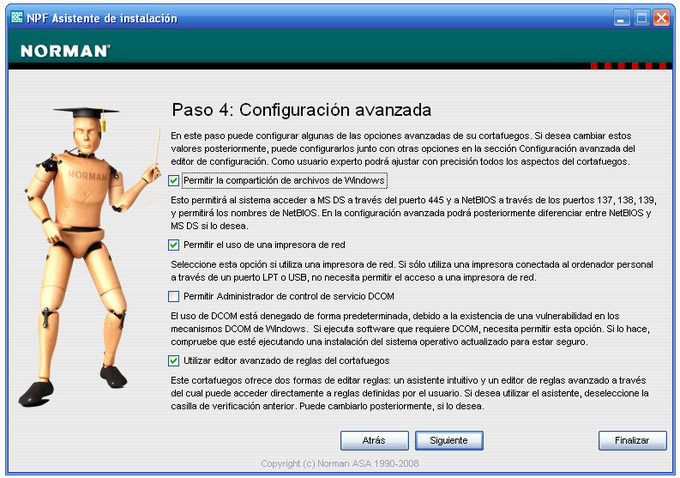Click the Finalizar button

tap(632, 441)
